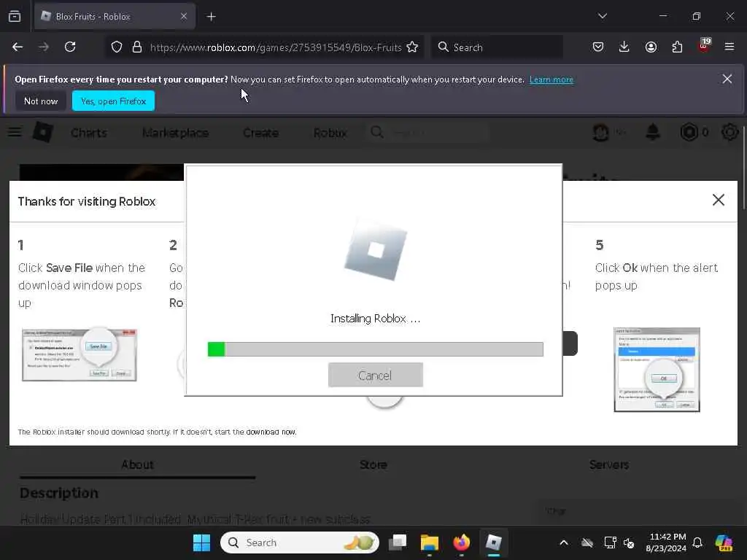Viewport: 747px width, 560px height.
Task: Click the Ok alert step thumbnail
Action: pos(657,370)
